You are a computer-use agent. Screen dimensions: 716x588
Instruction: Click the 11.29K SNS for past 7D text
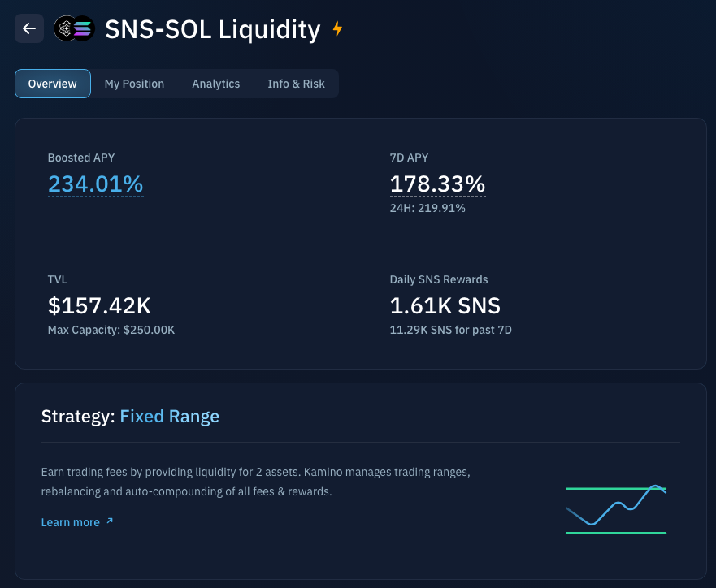click(x=451, y=330)
